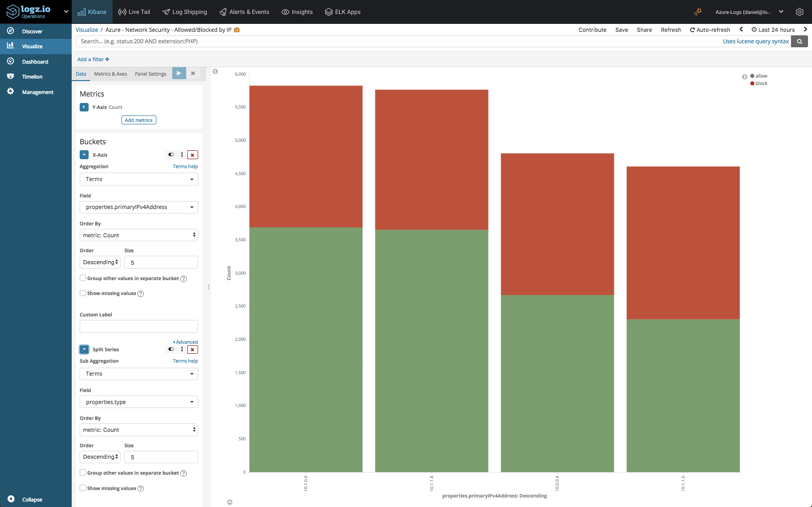
Task: Switch to Panel Settings tab
Action: pos(150,74)
